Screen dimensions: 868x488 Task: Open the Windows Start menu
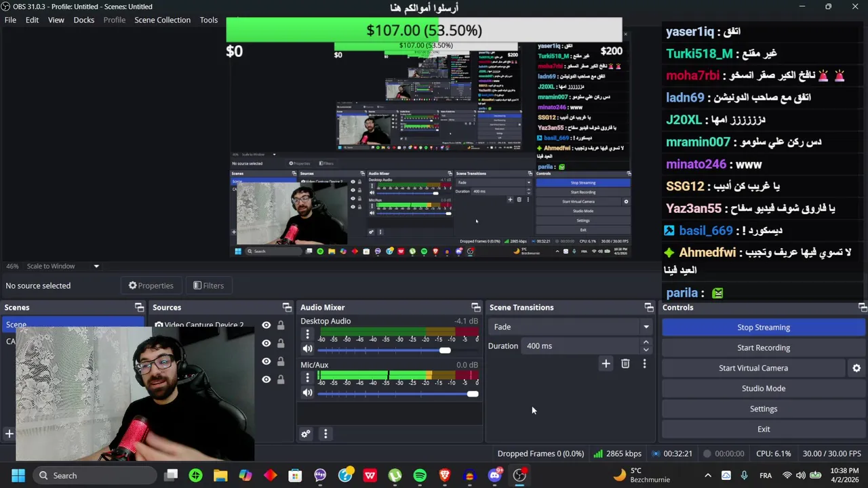pos(18,476)
